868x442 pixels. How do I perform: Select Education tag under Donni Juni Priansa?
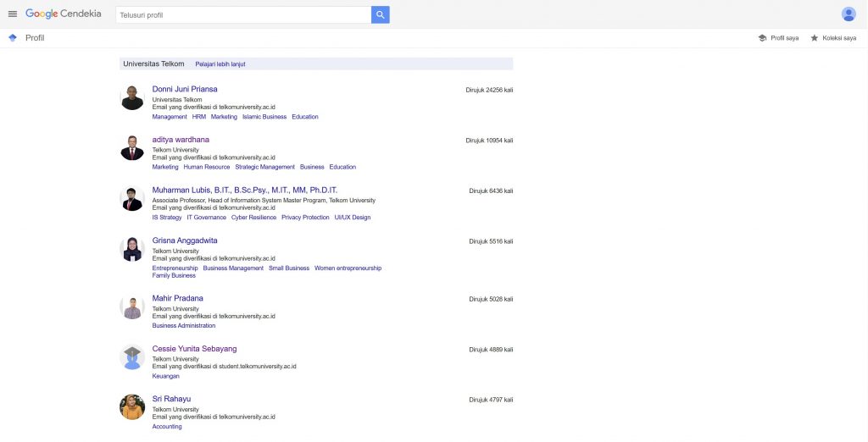(305, 117)
